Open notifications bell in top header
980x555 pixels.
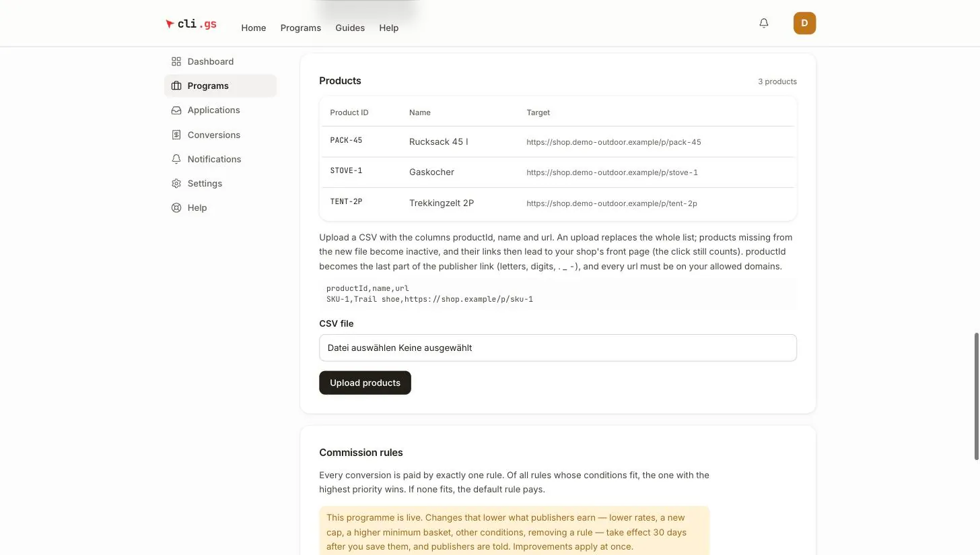(764, 24)
